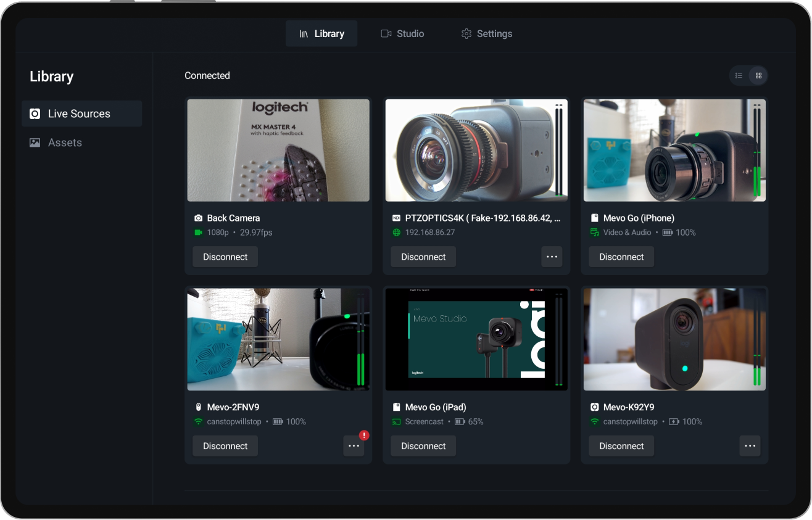This screenshot has height=520, width=812.
Task: Click the camera icon beside Back Camera
Action: pyautogui.click(x=198, y=218)
